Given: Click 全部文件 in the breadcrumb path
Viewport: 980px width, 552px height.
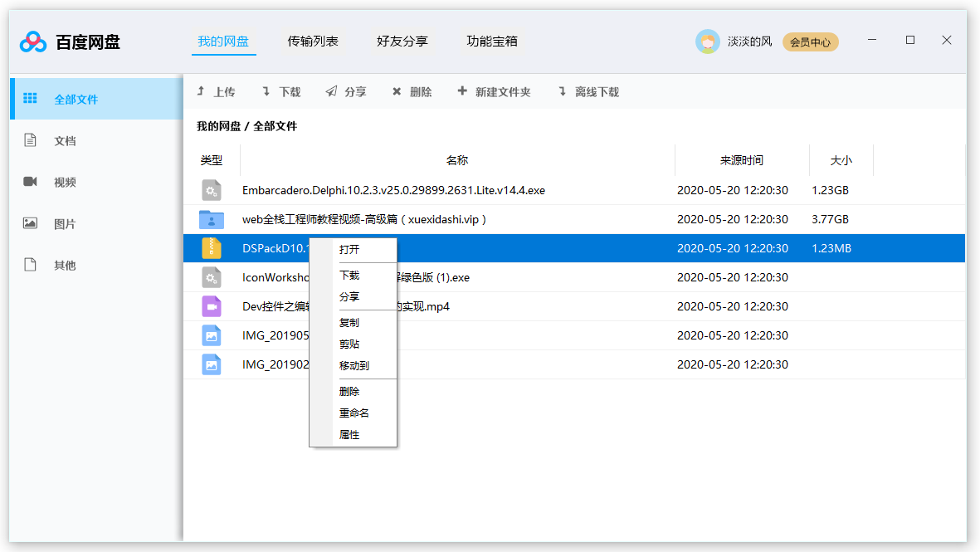Looking at the screenshot, I should pyautogui.click(x=275, y=126).
